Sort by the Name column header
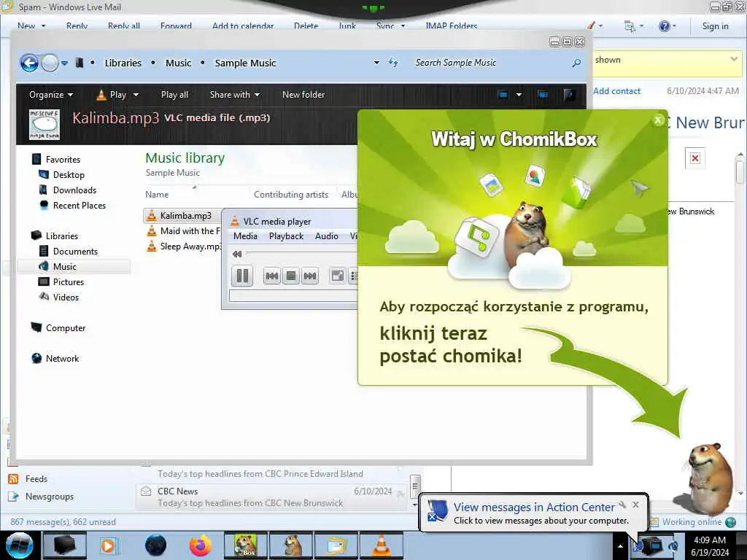Viewport: 747px width, 560px height. (196, 194)
